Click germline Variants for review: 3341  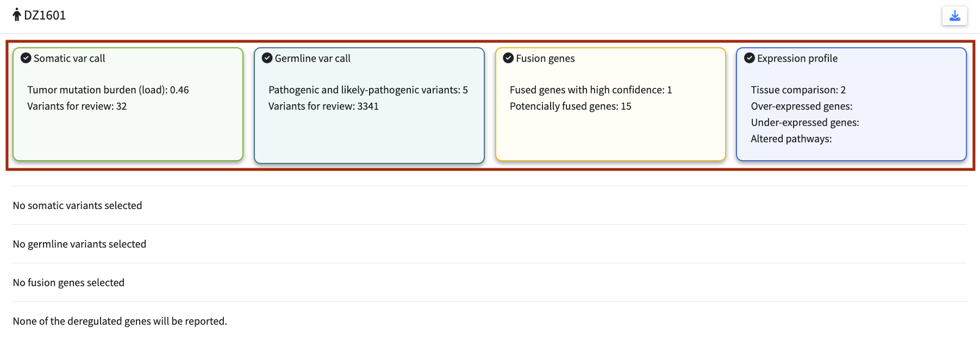pos(323,106)
